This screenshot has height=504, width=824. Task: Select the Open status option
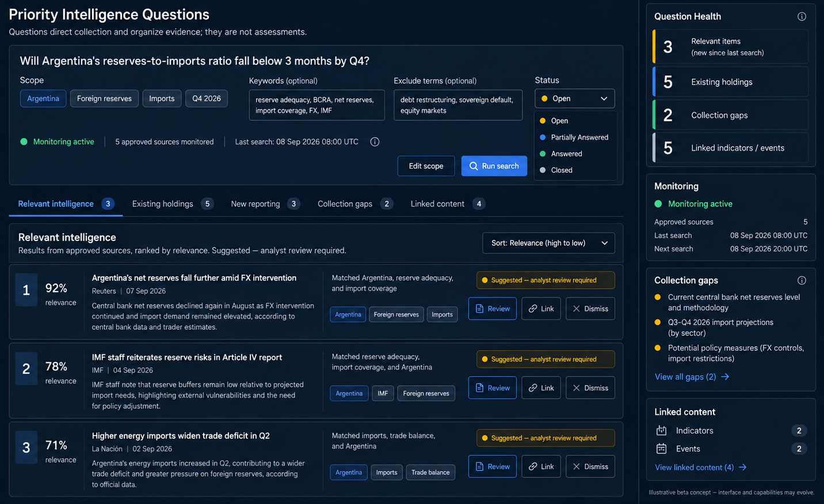tap(575, 121)
